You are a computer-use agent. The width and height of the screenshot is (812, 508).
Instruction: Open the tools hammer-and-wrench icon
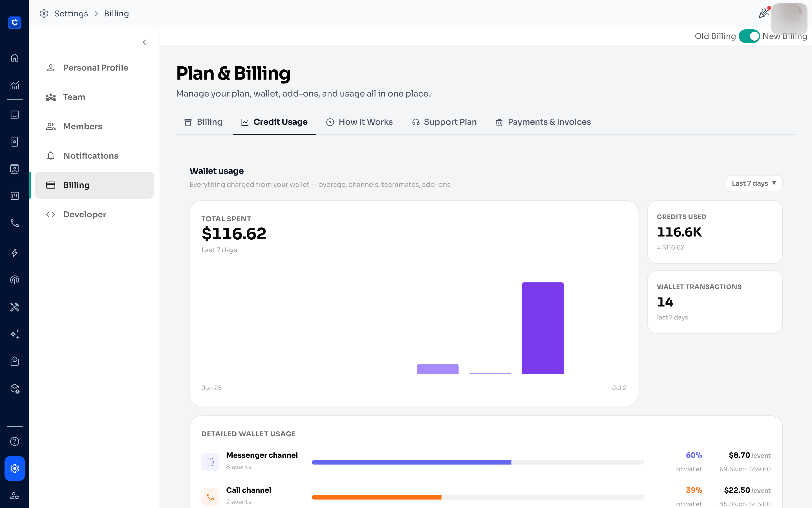tap(14, 307)
